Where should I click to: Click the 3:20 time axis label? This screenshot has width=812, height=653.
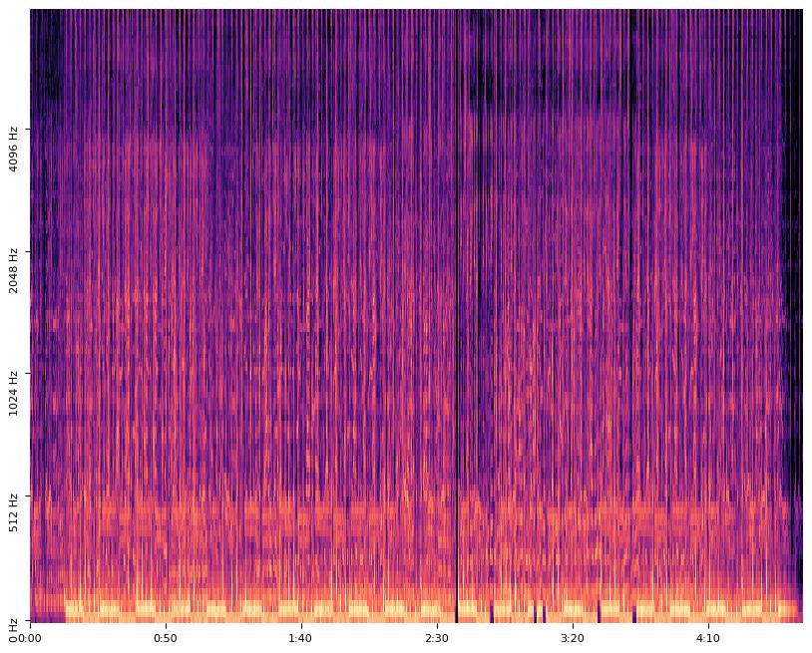click(573, 638)
